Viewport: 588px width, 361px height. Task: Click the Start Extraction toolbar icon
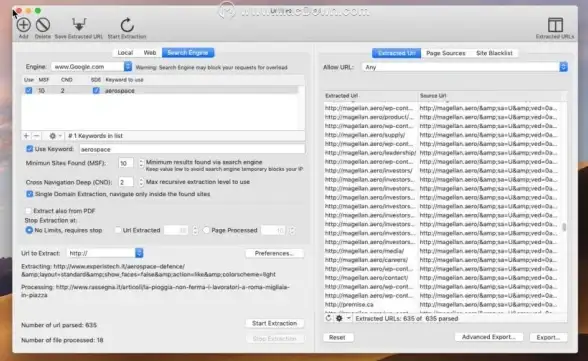[127, 25]
